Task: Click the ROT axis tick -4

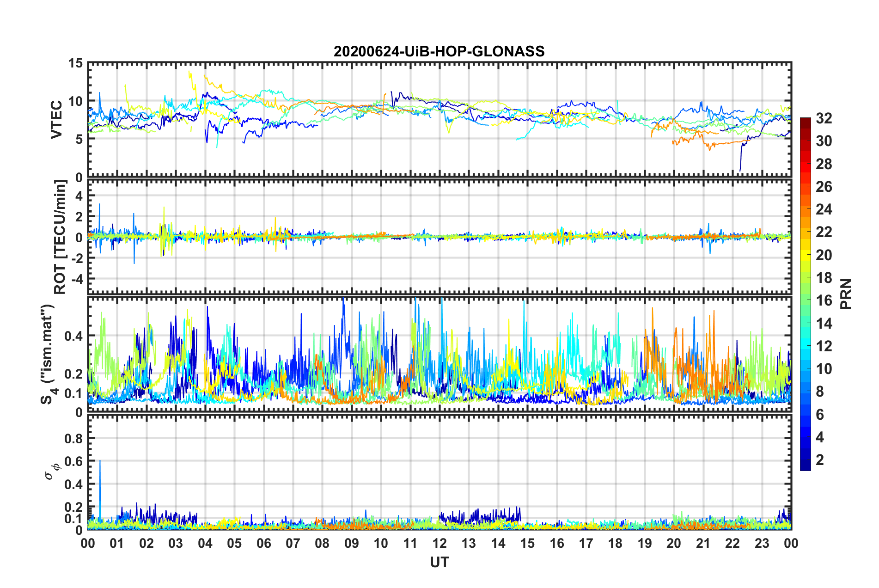Action: [x=77, y=279]
